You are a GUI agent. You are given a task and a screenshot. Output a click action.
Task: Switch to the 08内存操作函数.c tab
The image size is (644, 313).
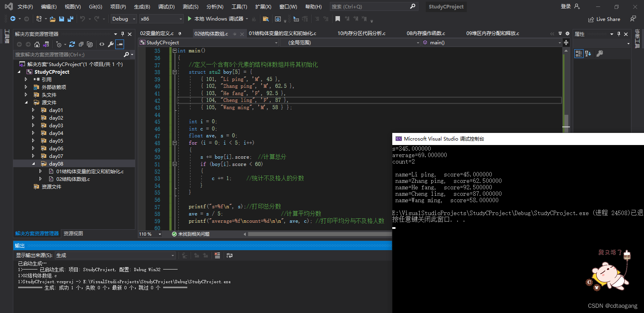click(x=426, y=33)
